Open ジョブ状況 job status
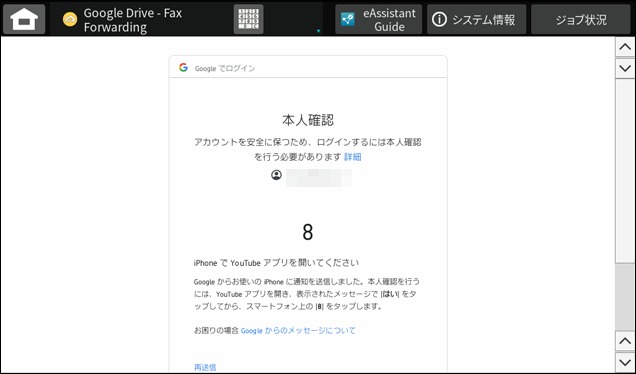Image resolution: width=636 pixels, height=374 pixels. [580, 19]
